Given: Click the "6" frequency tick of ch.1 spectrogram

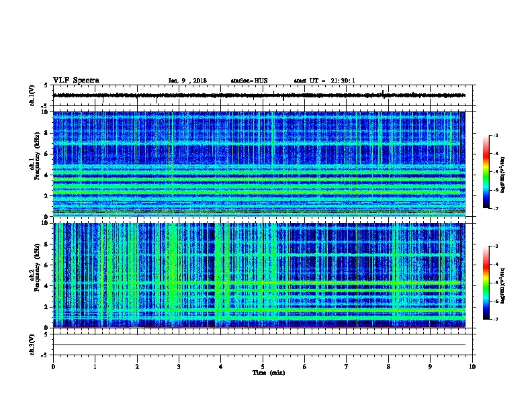Looking at the screenshot, I should [x=47, y=154].
